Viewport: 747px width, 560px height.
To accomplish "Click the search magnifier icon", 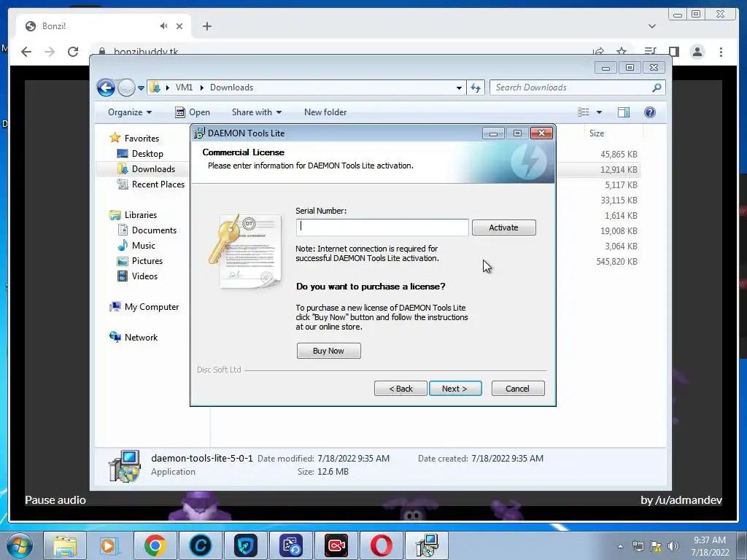I will [657, 87].
